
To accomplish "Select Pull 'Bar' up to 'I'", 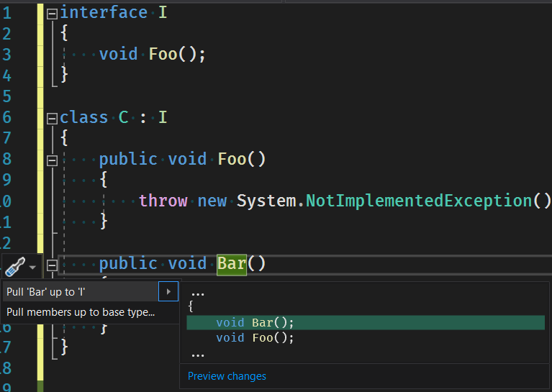I will [81, 291].
